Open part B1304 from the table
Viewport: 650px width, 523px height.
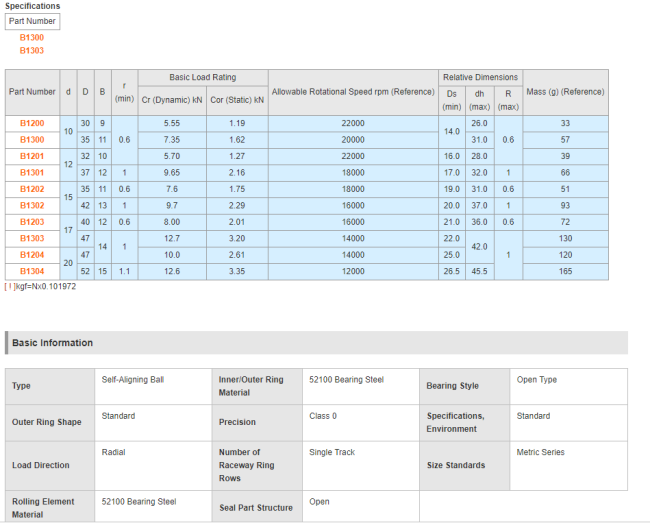point(32,271)
